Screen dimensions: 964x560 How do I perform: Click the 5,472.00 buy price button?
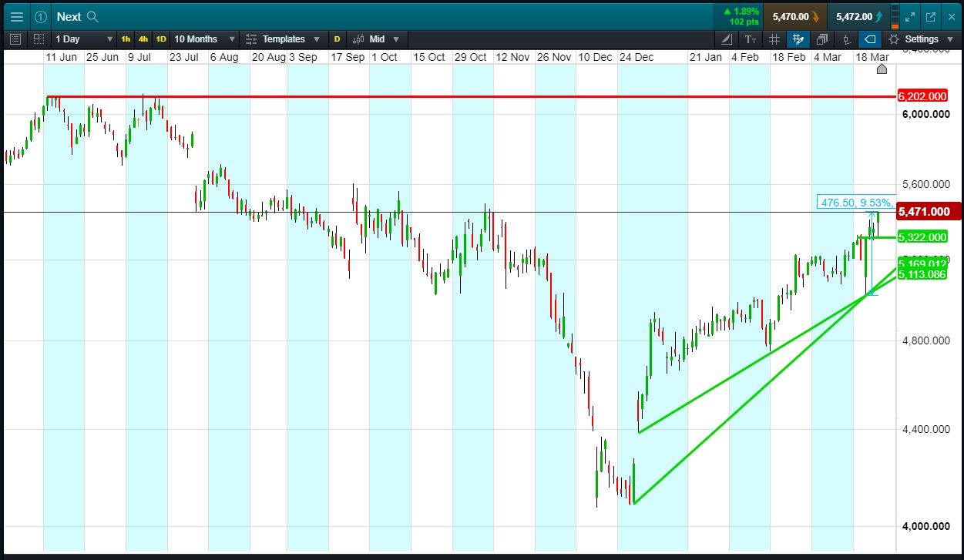[859, 16]
